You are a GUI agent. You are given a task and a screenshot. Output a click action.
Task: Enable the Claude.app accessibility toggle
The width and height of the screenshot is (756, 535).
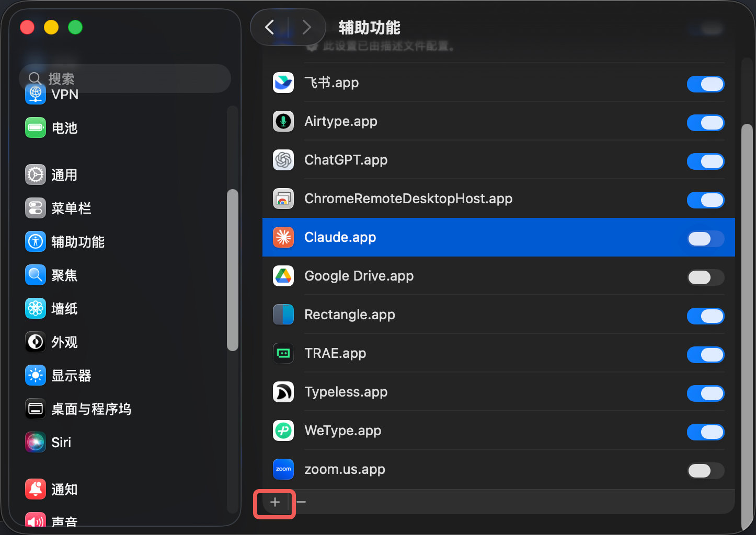[705, 239]
